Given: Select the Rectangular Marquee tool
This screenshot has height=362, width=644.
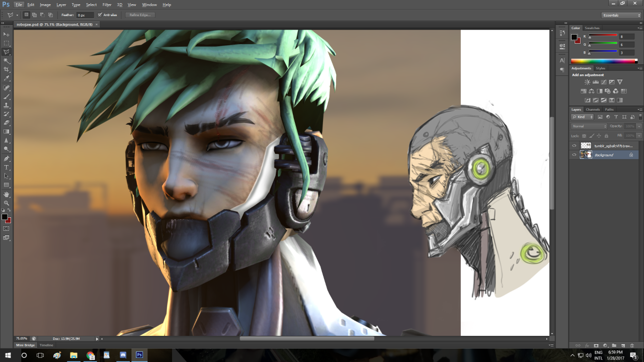Looking at the screenshot, I should coord(7,43).
